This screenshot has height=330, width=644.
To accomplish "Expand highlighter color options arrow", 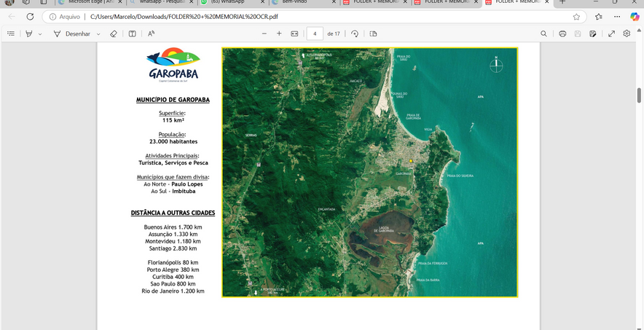I will (x=40, y=34).
